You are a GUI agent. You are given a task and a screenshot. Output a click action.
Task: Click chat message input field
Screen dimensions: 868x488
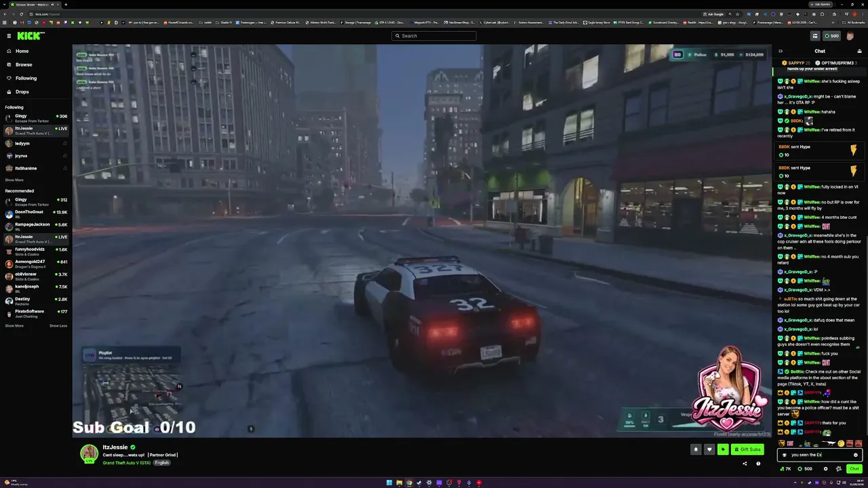click(820, 455)
